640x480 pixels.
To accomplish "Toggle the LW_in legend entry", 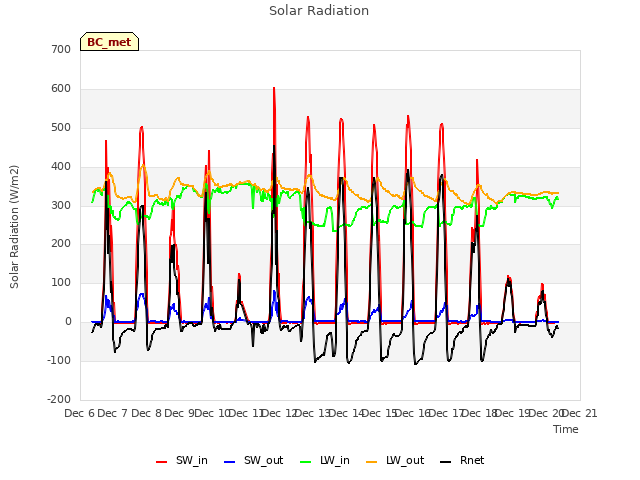I will click(x=324, y=460).
